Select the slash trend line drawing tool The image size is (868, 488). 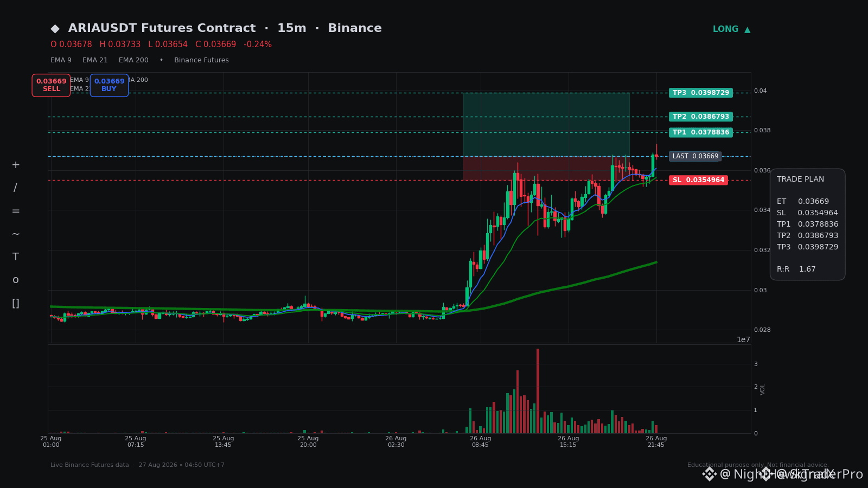[x=15, y=188]
